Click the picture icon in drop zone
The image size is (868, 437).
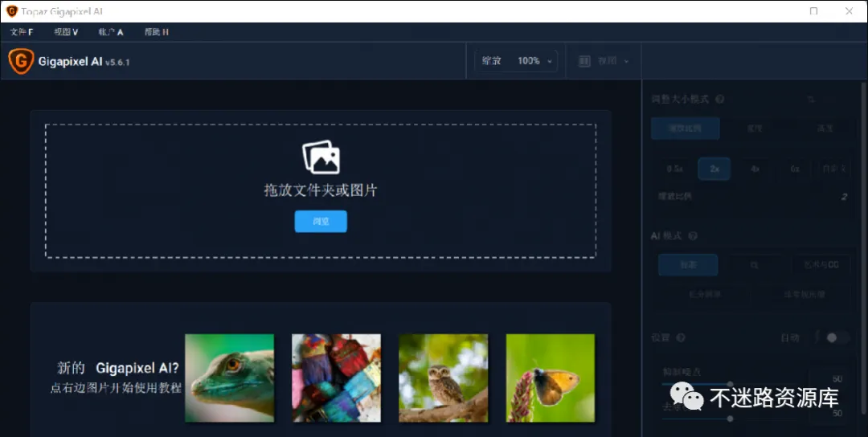(x=321, y=157)
